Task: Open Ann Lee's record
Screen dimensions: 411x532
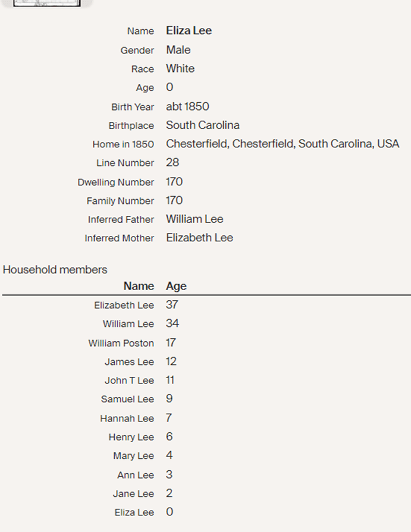Action: 136,475
